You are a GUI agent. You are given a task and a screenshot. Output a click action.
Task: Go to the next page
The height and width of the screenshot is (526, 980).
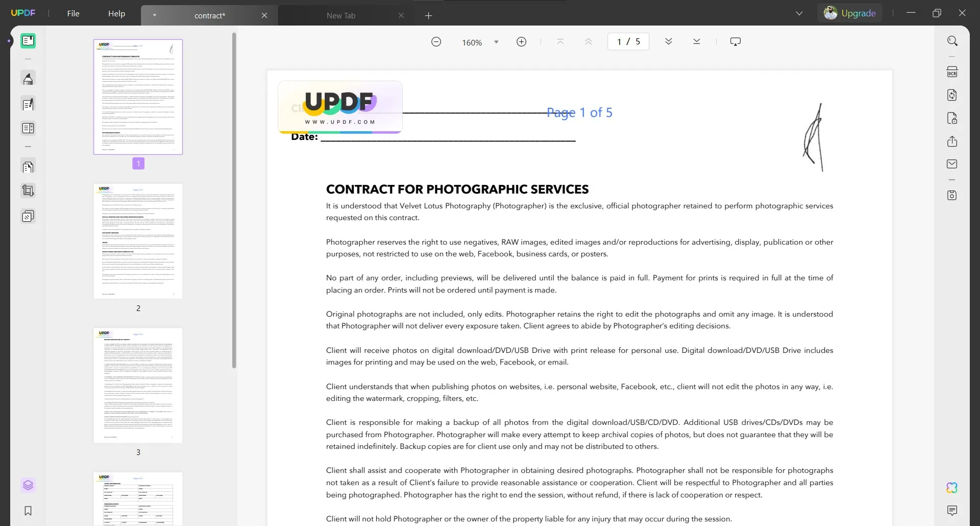[x=668, y=42]
